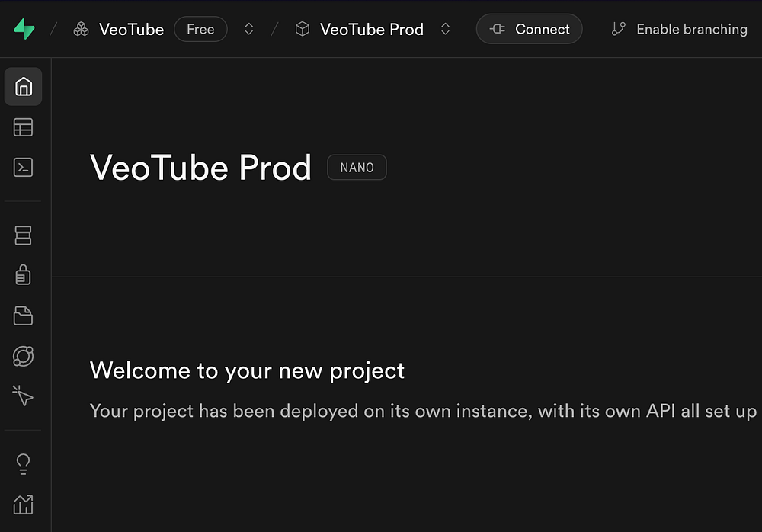
Task: Click the Connect button
Action: tap(530, 29)
